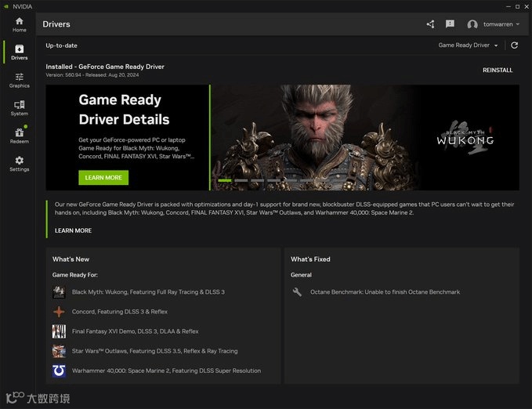This screenshot has height=409, width=532.
Task: Click the LEARN MORE link under description
Action: point(73,230)
